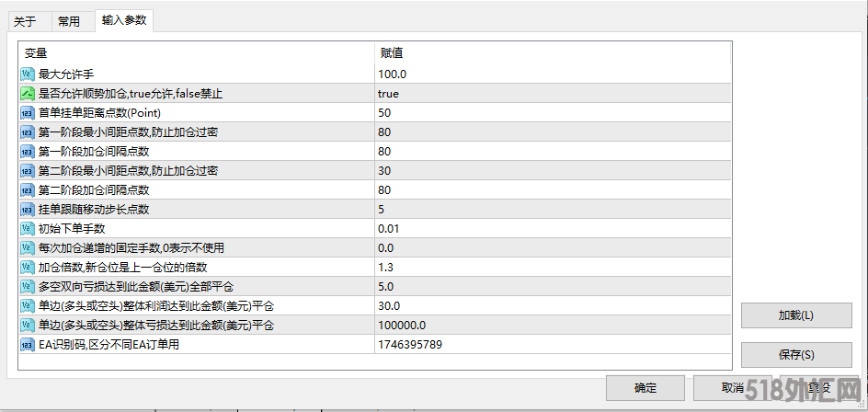Click the 变量 column header
The height and width of the screenshot is (412, 868).
[x=197, y=53]
